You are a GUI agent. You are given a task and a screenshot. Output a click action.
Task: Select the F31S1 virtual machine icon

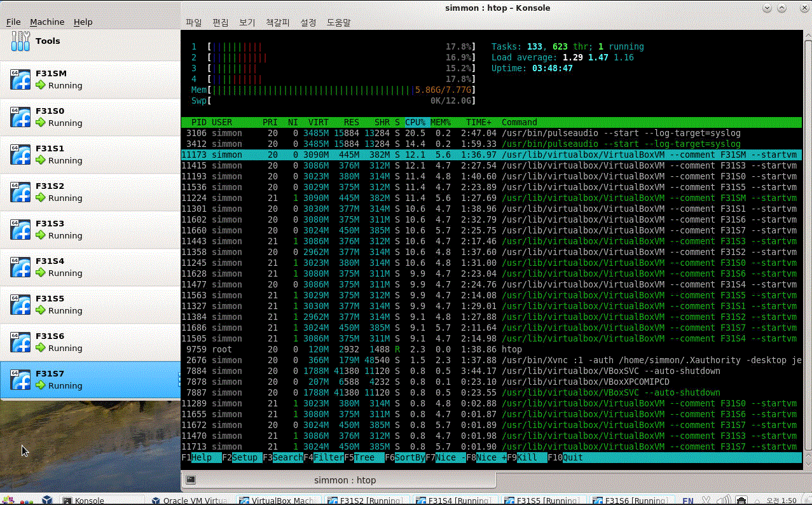tap(20, 155)
